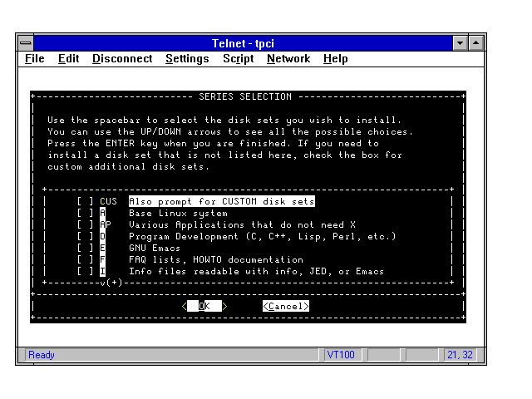Open the Script menu

click(x=238, y=59)
